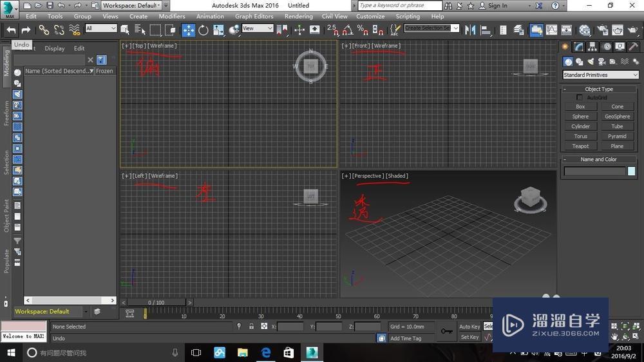This screenshot has width=644, height=362.
Task: Choose the Rectangular Selection Region tool
Action: point(155,30)
